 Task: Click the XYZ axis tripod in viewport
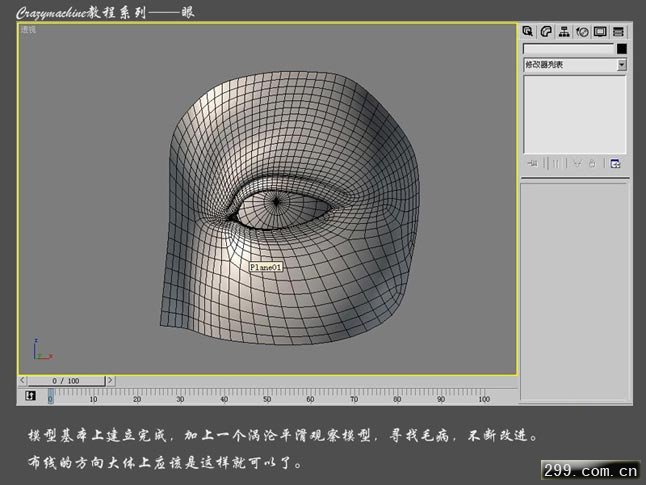click(42, 349)
